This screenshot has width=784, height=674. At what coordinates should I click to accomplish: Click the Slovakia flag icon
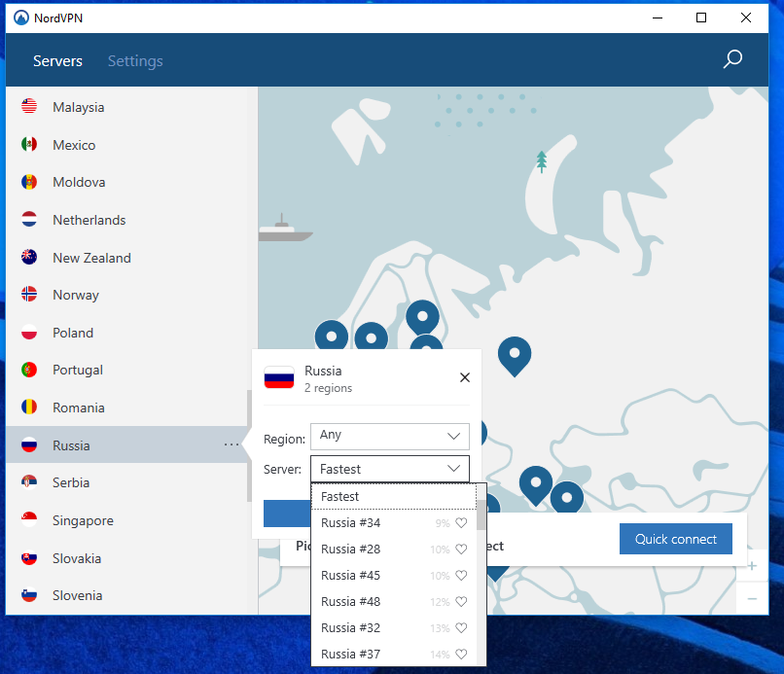click(x=29, y=557)
